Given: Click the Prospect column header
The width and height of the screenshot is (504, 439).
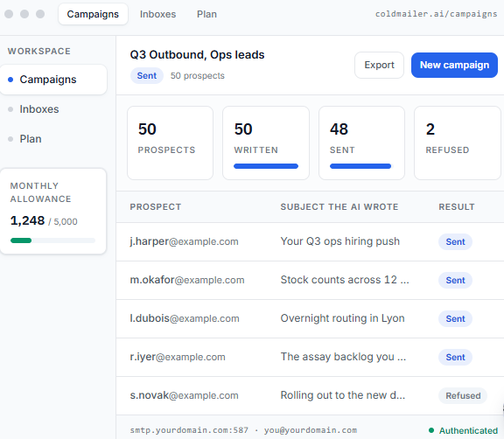Looking at the screenshot, I should pyautogui.click(x=156, y=206).
